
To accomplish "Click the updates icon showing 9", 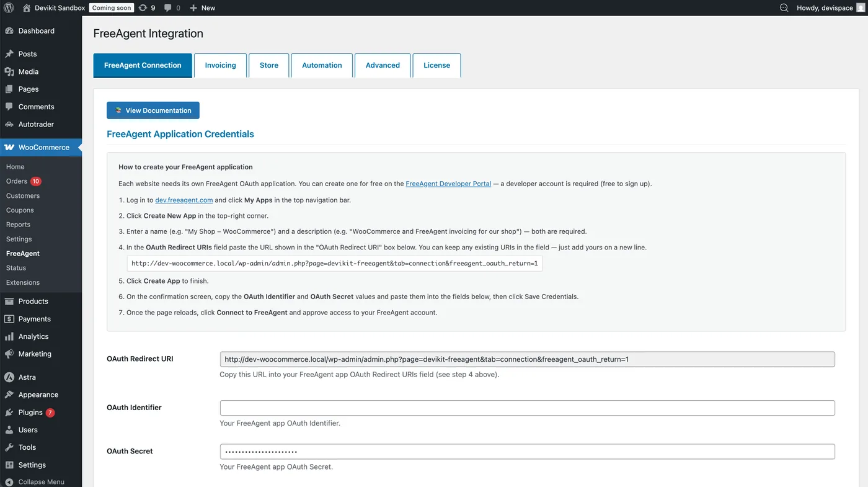I will (x=143, y=8).
